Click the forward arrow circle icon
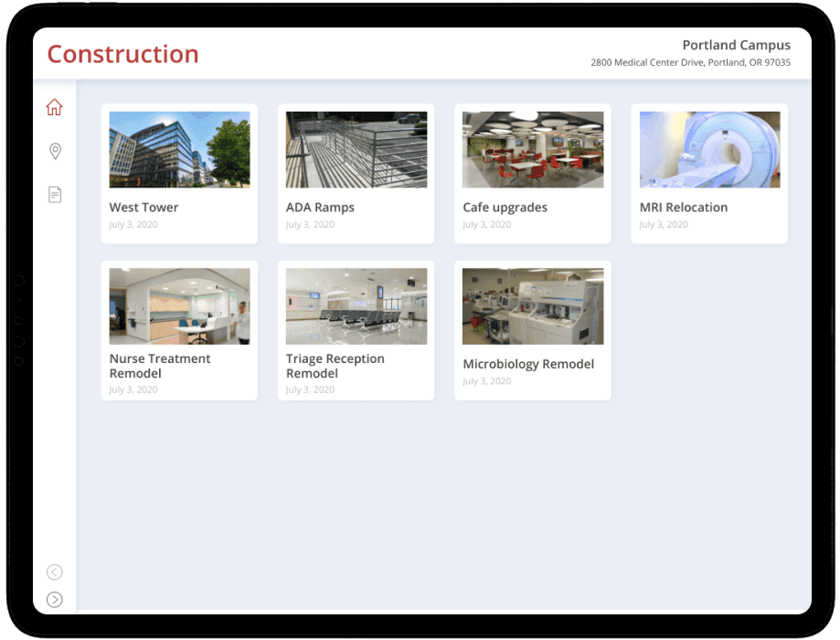This screenshot has height=640, width=840. [55, 600]
